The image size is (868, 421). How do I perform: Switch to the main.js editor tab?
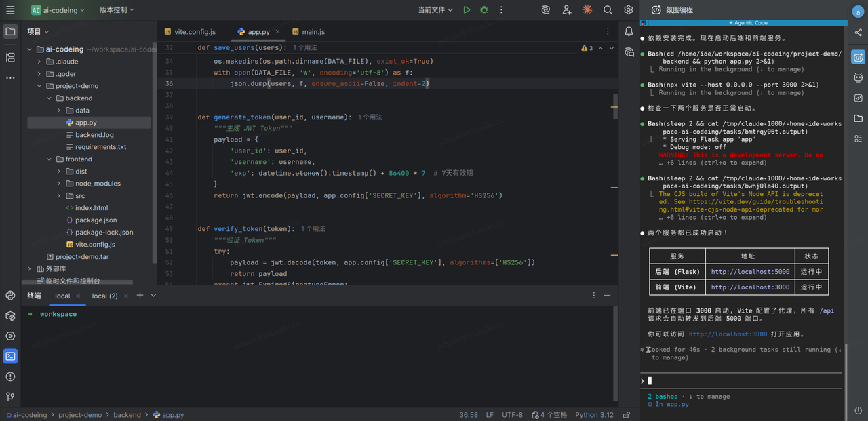(x=309, y=32)
